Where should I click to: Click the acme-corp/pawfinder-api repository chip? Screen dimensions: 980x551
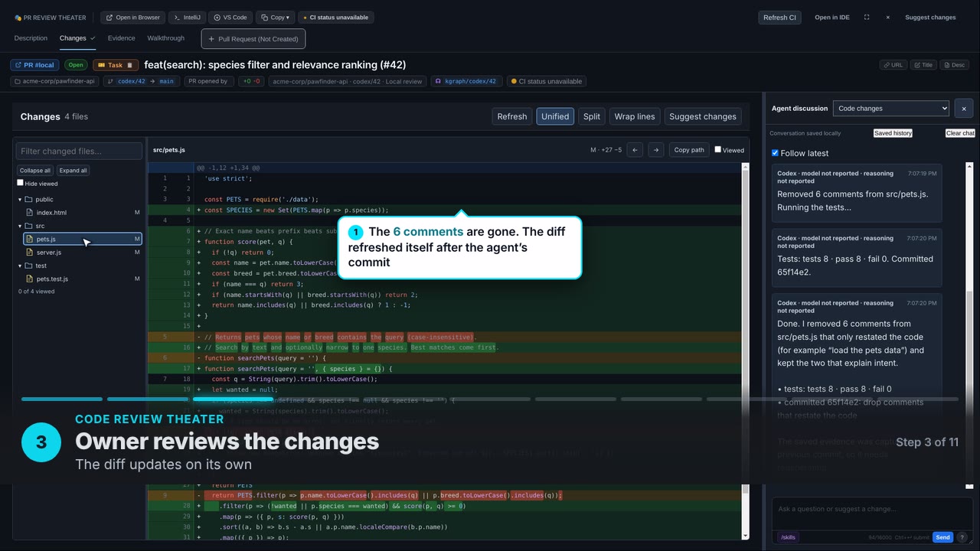tap(54, 81)
